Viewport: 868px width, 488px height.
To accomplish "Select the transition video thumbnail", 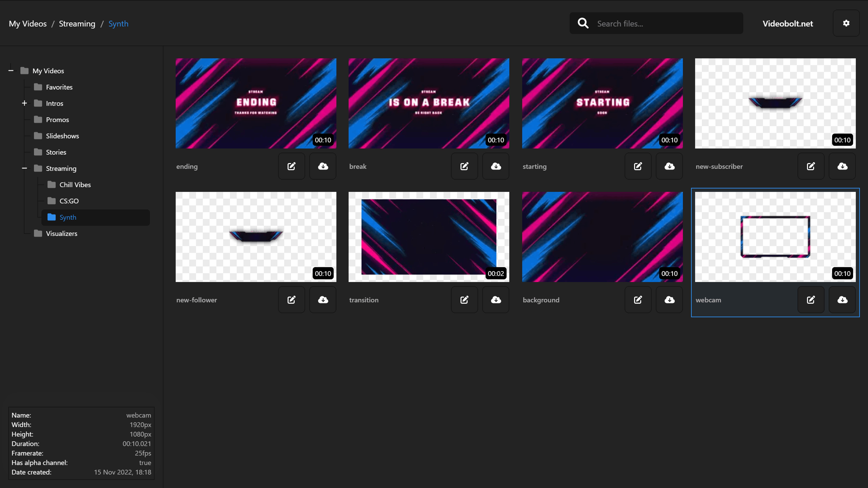I will click(429, 237).
